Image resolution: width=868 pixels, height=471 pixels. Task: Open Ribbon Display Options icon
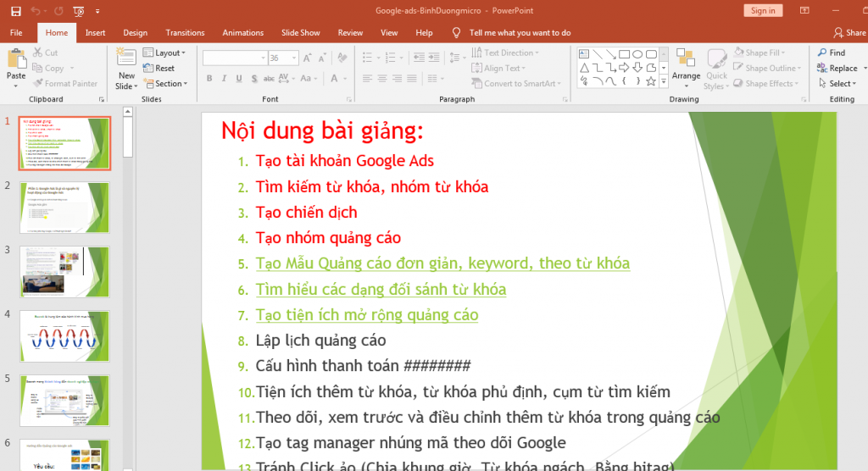[x=805, y=10]
